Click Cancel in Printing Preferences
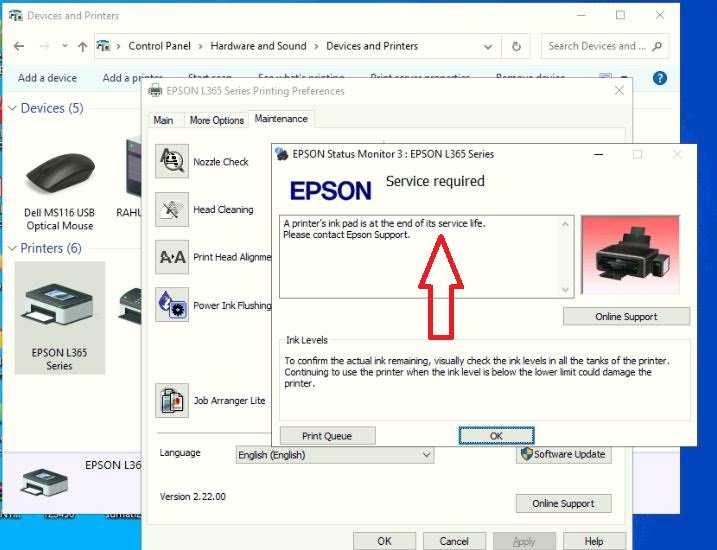The image size is (717, 550). [x=454, y=541]
